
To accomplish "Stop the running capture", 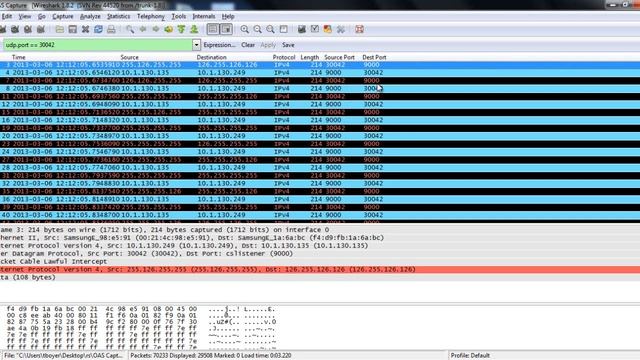I will [x=28, y=29].
